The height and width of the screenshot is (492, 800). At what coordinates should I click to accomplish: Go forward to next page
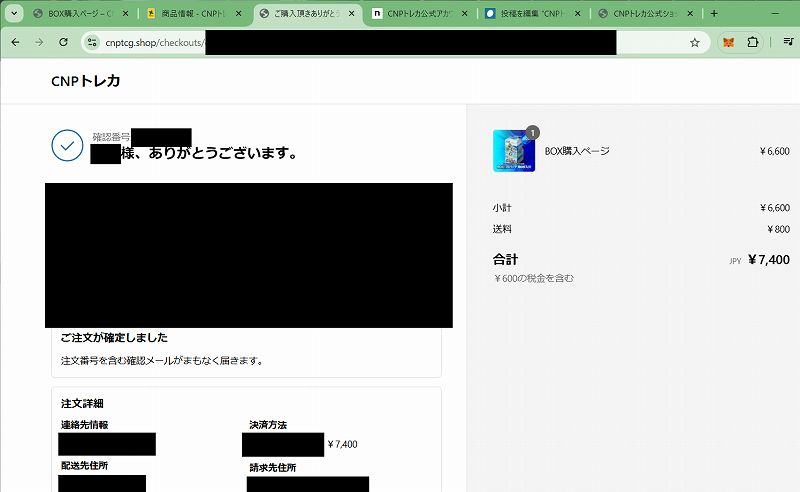[39, 42]
